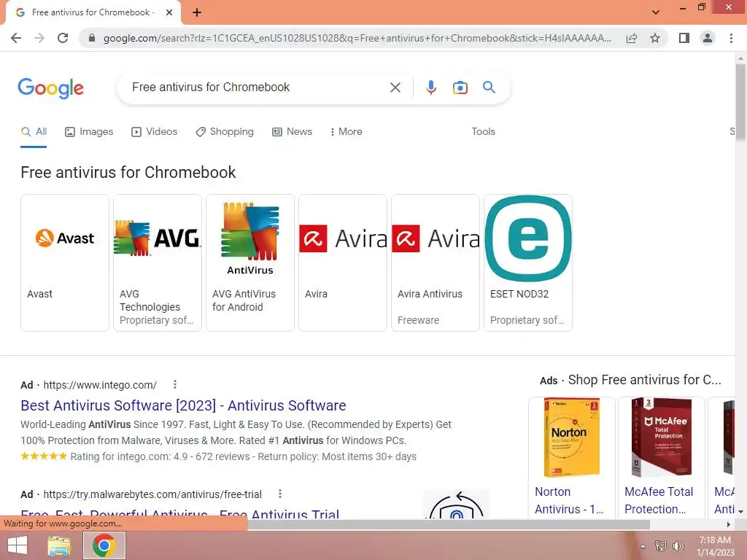747x560 pixels.
Task: Clear the search box with the X
Action: [x=395, y=87]
